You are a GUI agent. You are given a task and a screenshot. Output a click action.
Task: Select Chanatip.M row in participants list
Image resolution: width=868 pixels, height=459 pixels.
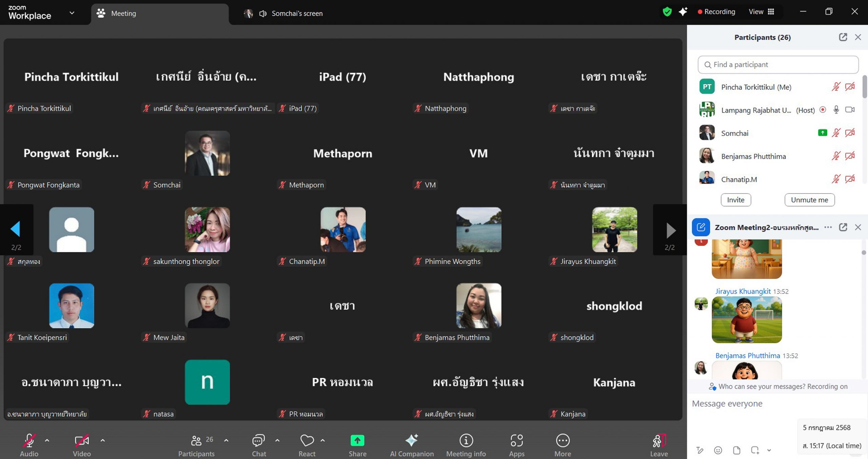point(777,179)
